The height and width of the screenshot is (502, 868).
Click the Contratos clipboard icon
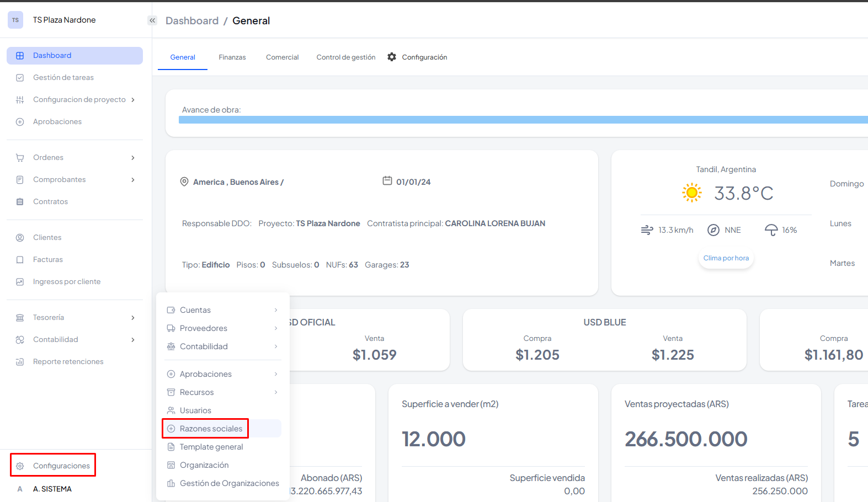(20, 202)
